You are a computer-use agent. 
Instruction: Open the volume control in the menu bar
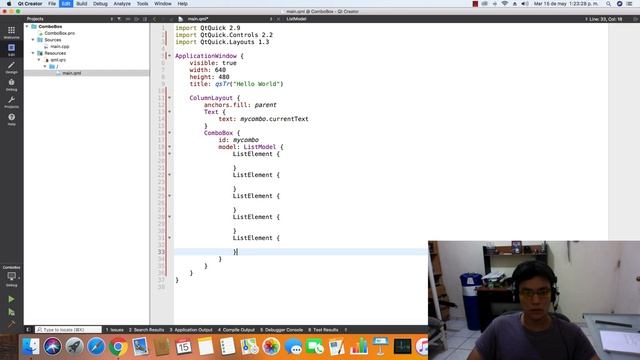click(x=525, y=4)
